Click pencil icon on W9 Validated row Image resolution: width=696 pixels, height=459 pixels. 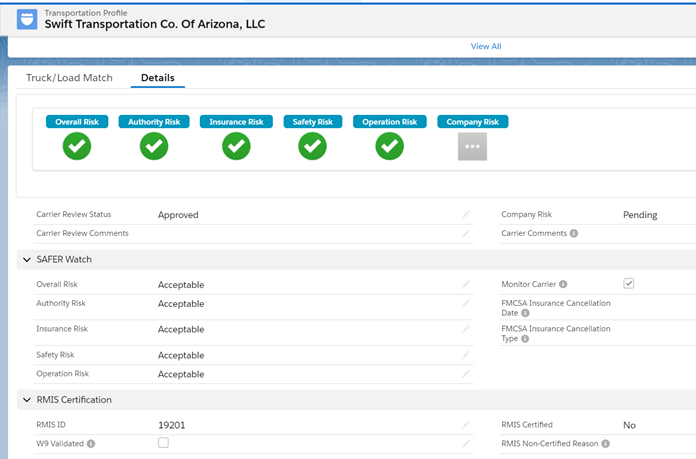coord(466,444)
